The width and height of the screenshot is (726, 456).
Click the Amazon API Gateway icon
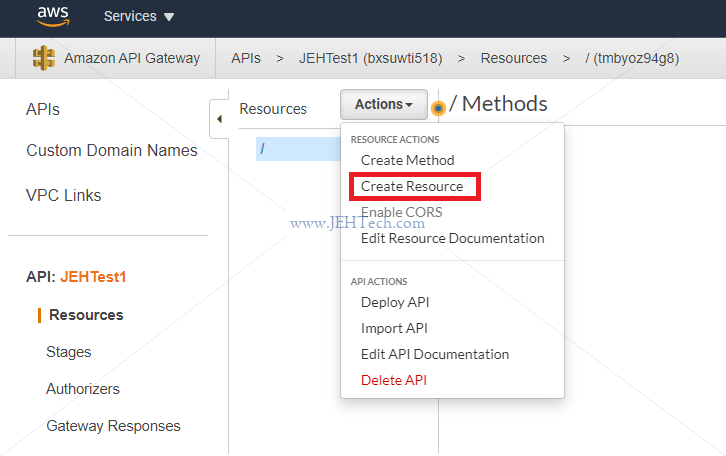click(x=44, y=58)
